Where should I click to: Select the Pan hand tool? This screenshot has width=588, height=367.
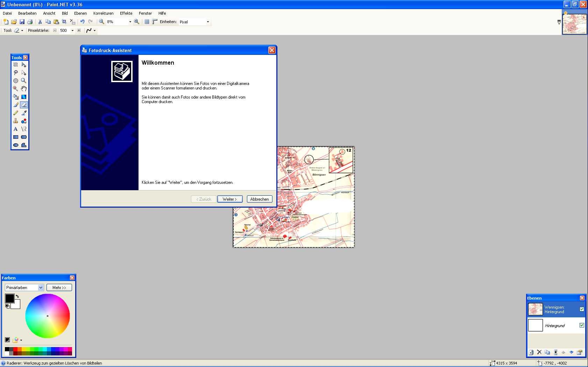[x=24, y=89]
